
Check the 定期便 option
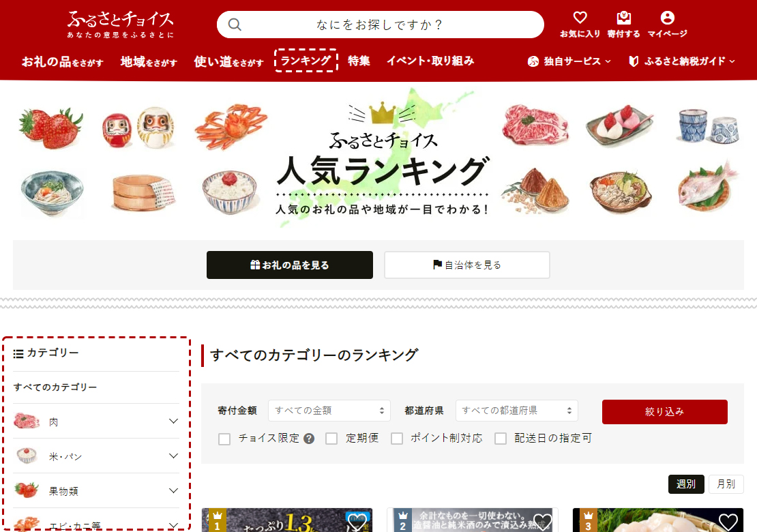click(x=331, y=439)
